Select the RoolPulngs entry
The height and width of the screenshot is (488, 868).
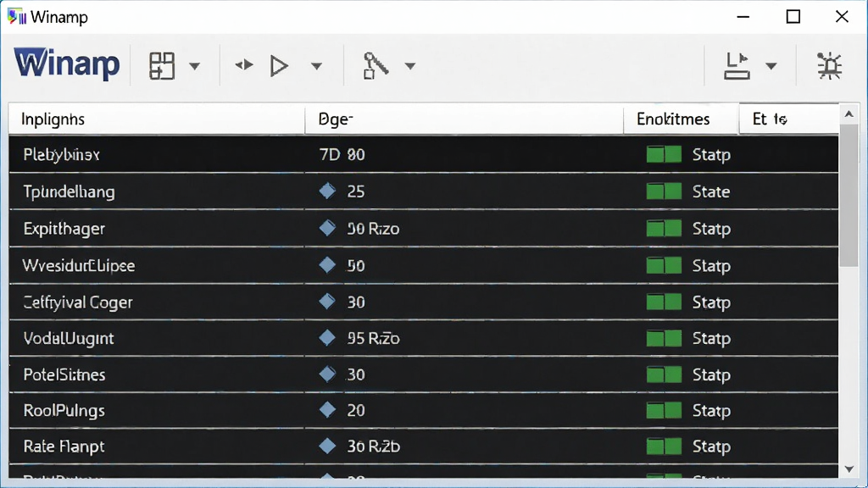click(x=64, y=411)
